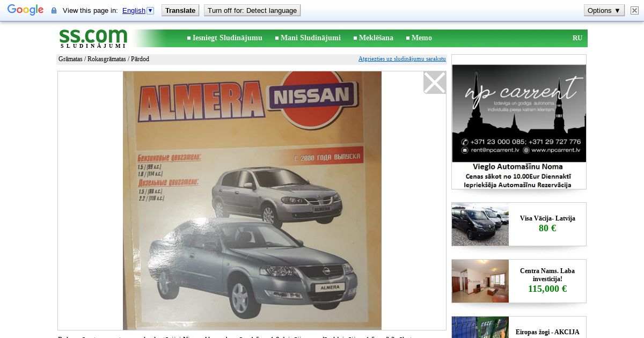The height and width of the screenshot is (338, 644).
Task: Turn off translation for detected language
Action: [252, 10]
